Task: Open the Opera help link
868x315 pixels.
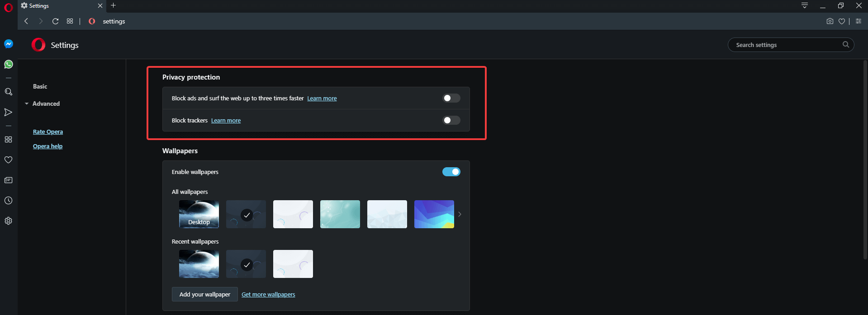Action: click(47, 146)
